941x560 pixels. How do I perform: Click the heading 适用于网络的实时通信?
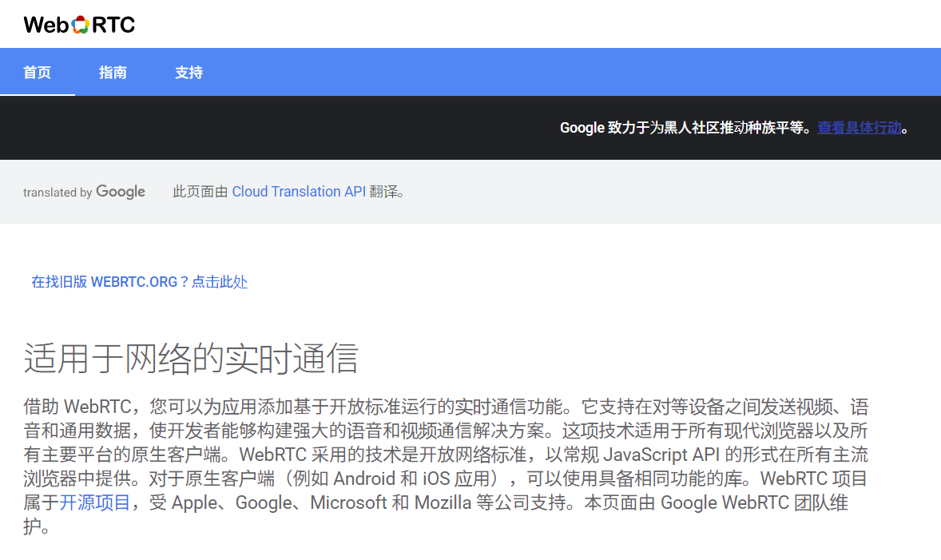click(x=191, y=359)
